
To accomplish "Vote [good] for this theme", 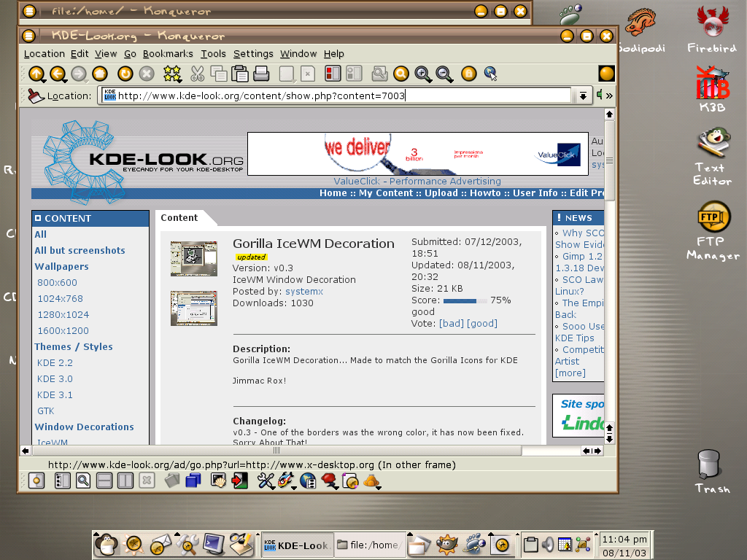I will (482, 323).
